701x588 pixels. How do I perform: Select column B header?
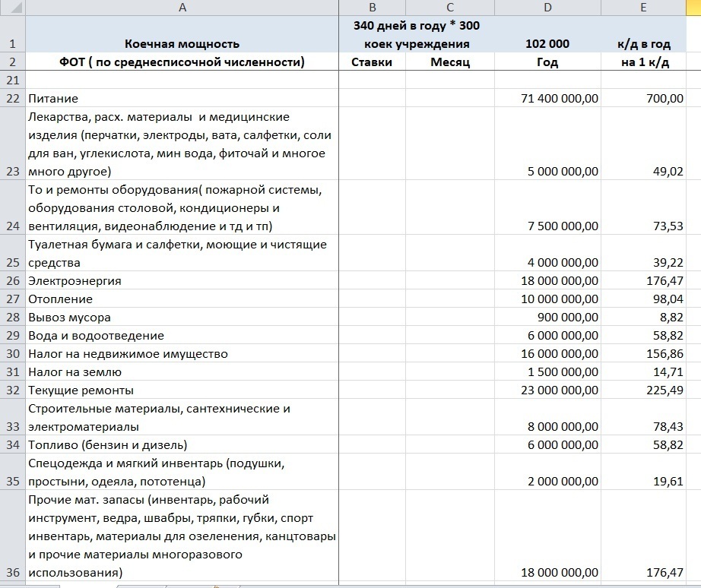pyautogui.click(x=372, y=8)
